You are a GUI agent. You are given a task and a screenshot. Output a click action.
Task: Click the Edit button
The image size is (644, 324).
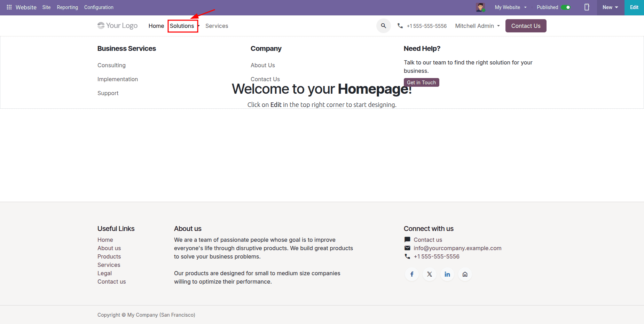[634, 7]
